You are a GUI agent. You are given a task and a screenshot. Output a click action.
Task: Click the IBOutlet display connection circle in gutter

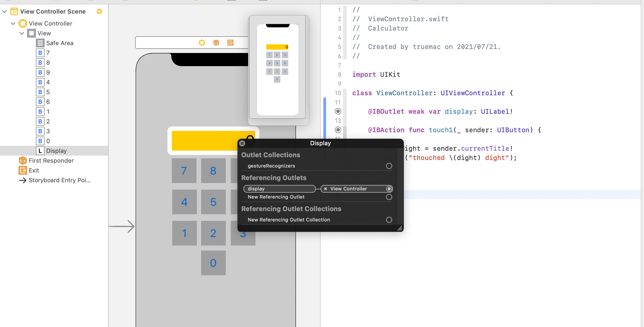(338, 111)
